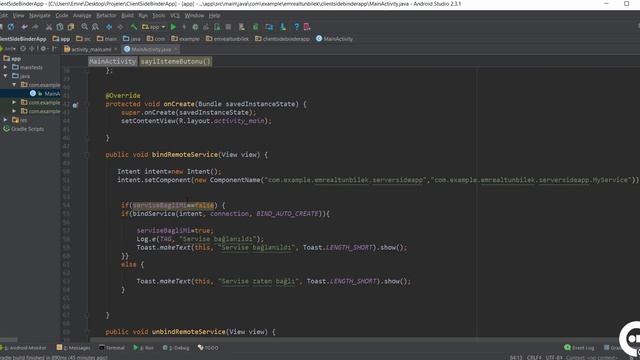640x360 pixels.
Task: Click the Attach debugger to process icon
Action: tap(217, 27)
